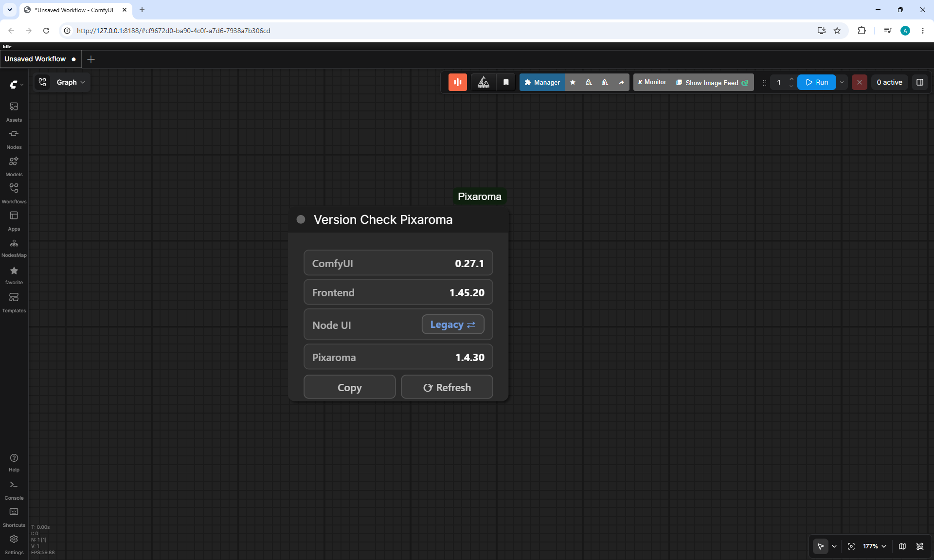Open the Monitor button

[652, 82]
